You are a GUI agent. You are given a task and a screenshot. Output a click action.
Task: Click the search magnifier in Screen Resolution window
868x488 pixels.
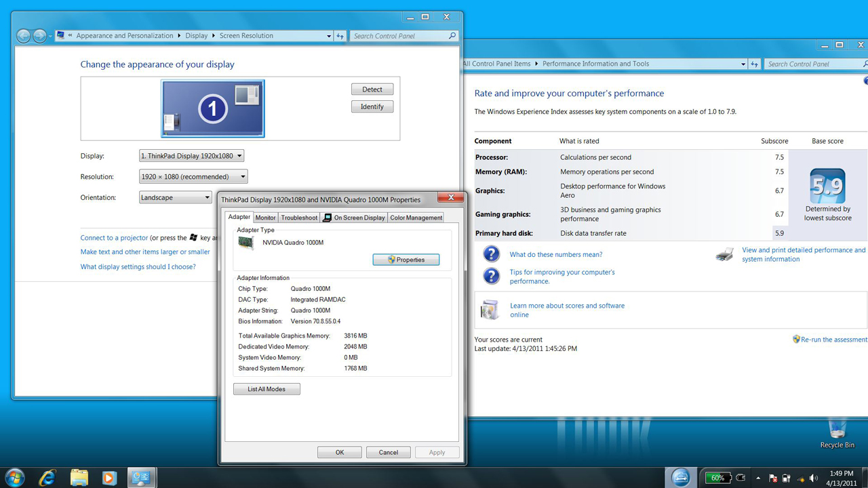tap(452, 36)
